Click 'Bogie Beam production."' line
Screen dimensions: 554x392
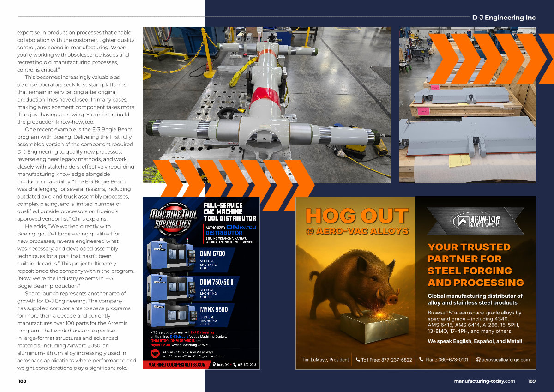coord(48,286)
